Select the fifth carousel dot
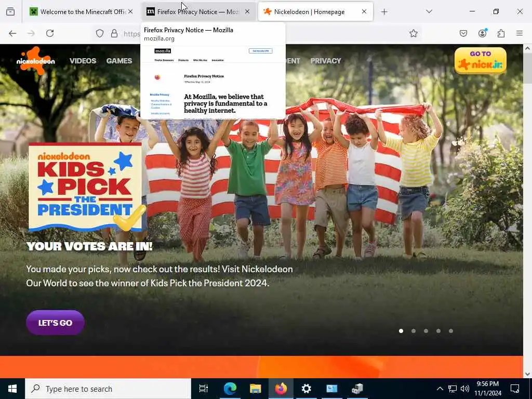Image resolution: width=532 pixels, height=399 pixels. click(451, 331)
